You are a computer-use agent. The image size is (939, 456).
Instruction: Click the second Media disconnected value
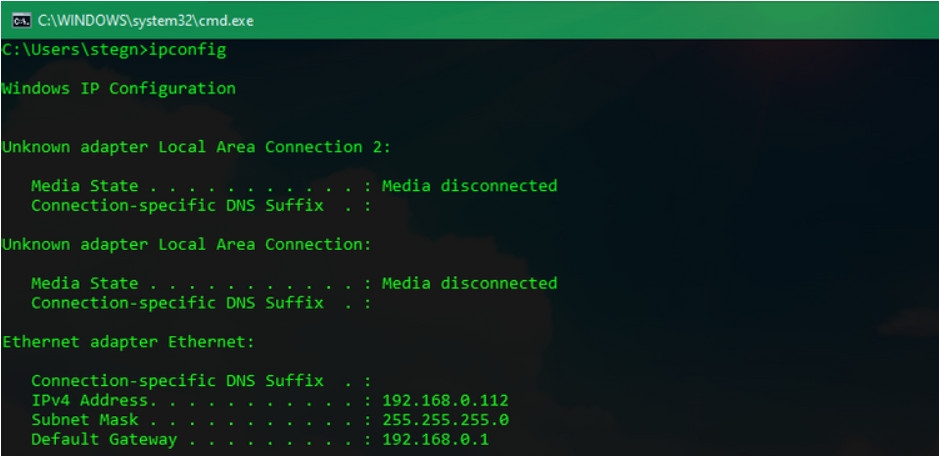(470, 283)
